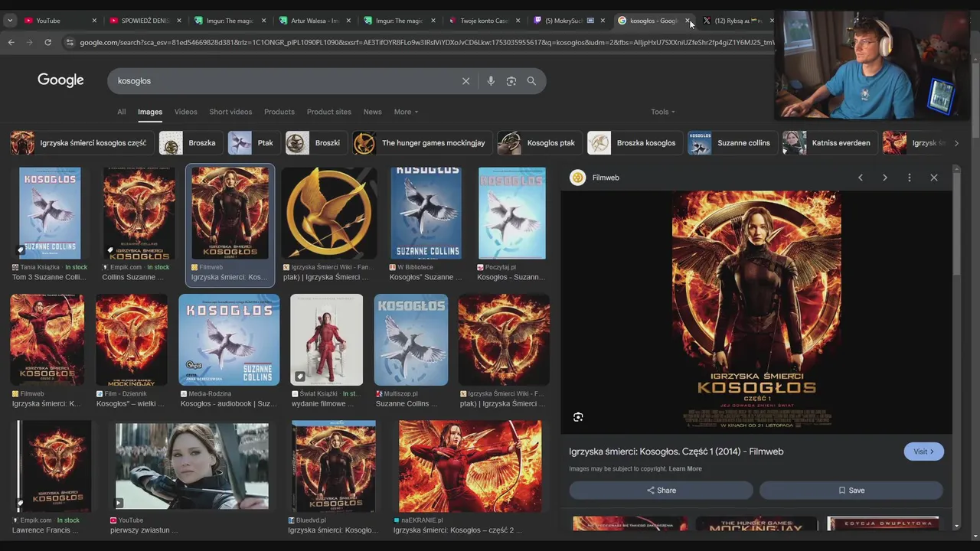This screenshot has height=551, width=980.
Task: Close the YouTube browser tab
Action: [x=94, y=21]
